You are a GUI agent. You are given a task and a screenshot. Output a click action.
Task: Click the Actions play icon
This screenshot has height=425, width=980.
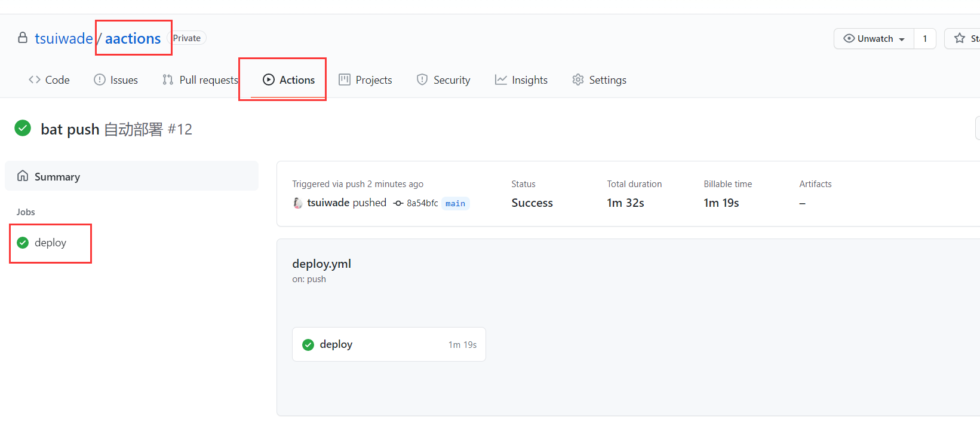[269, 80]
